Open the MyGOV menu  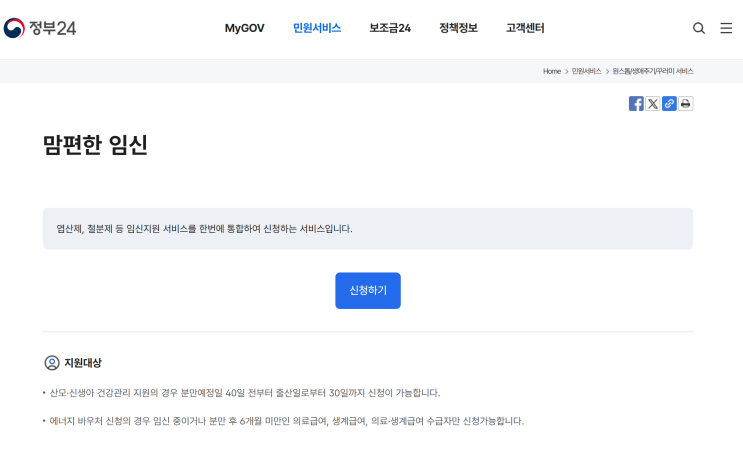coord(245,28)
